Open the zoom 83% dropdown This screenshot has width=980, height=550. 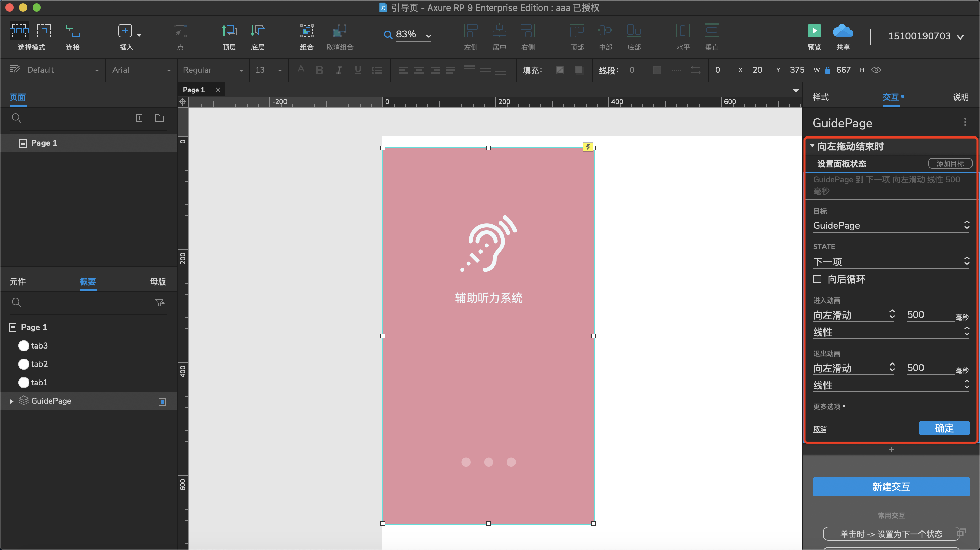(x=428, y=36)
